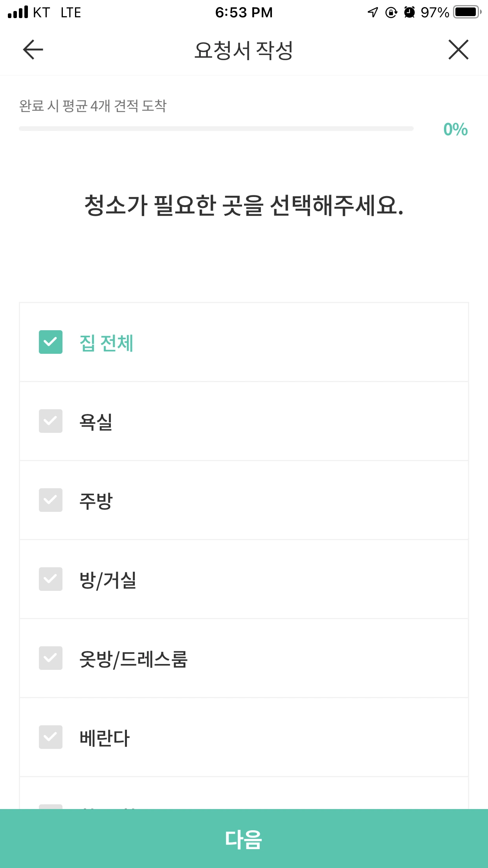Screen dimensions: 488x868
Task: Select the 집 전체 label text
Action: pyautogui.click(x=106, y=343)
